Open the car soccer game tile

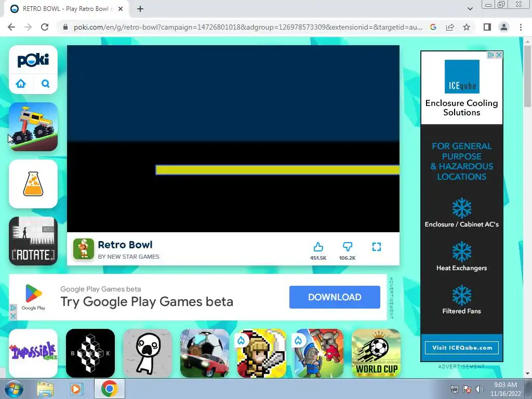coord(205,353)
